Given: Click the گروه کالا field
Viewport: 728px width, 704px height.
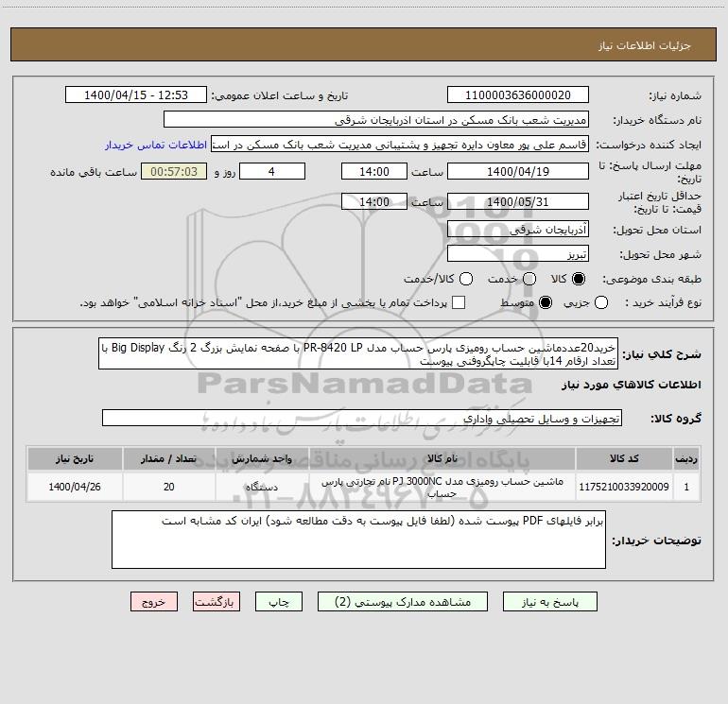Looking at the screenshot, I should point(362,418).
